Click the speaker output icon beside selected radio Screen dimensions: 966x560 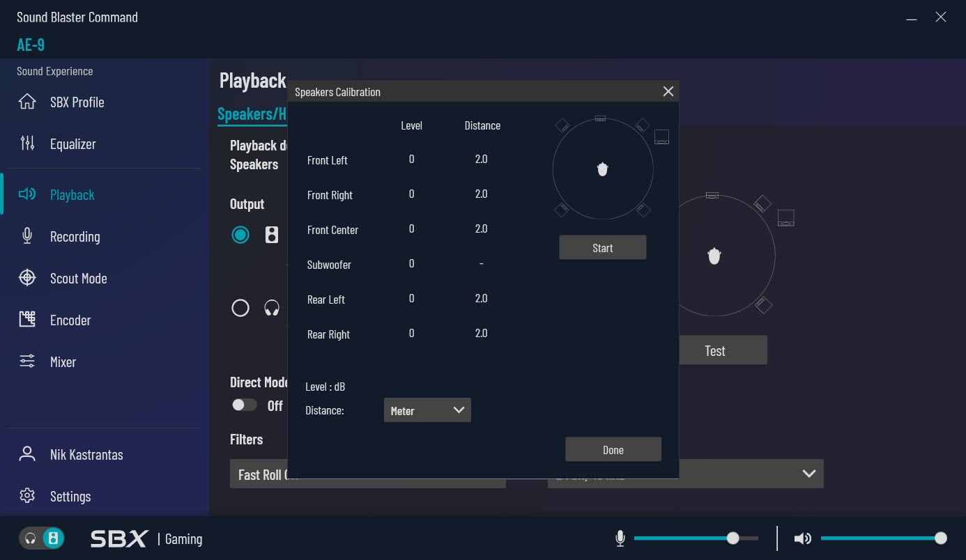pyautogui.click(x=272, y=235)
